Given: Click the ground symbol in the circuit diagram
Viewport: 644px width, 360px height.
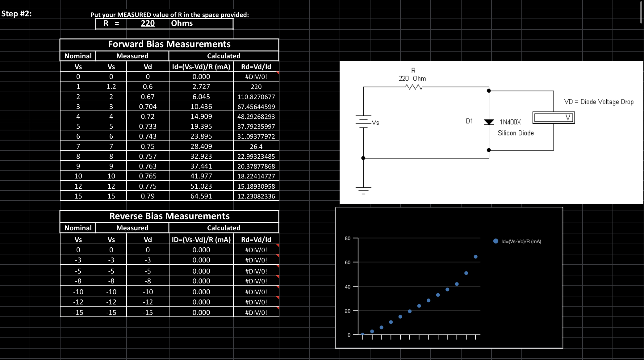Looking at the screenshot, I should (x=363, y=190).
